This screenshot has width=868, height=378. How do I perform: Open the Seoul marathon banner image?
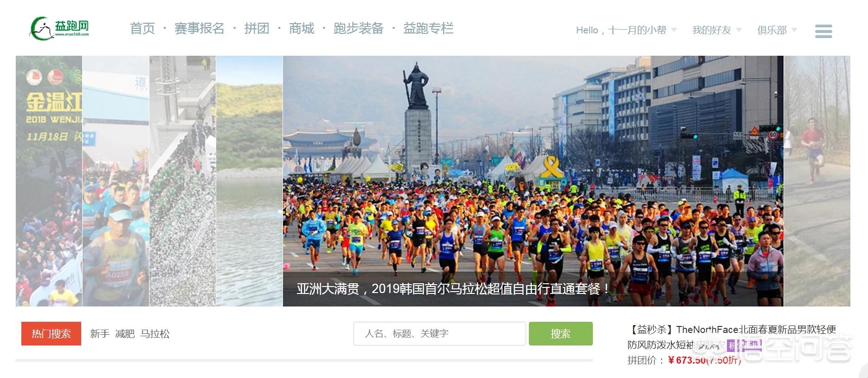click(533, 181)
